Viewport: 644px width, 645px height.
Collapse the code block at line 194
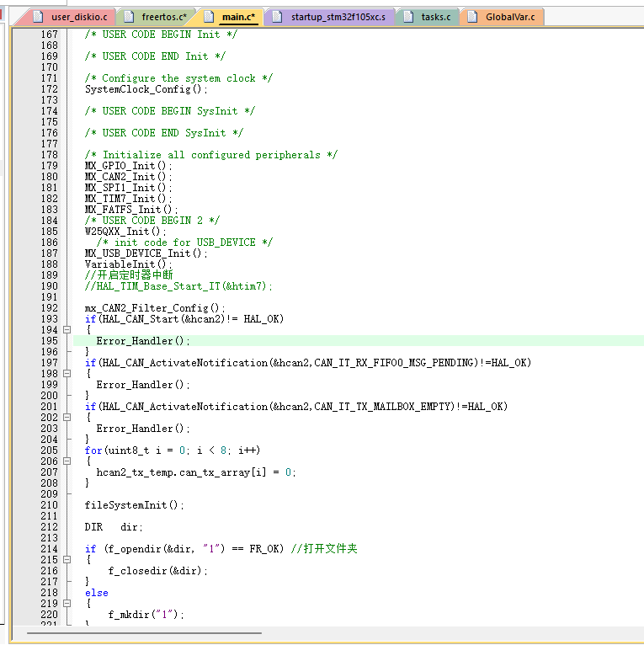(67, 330)
